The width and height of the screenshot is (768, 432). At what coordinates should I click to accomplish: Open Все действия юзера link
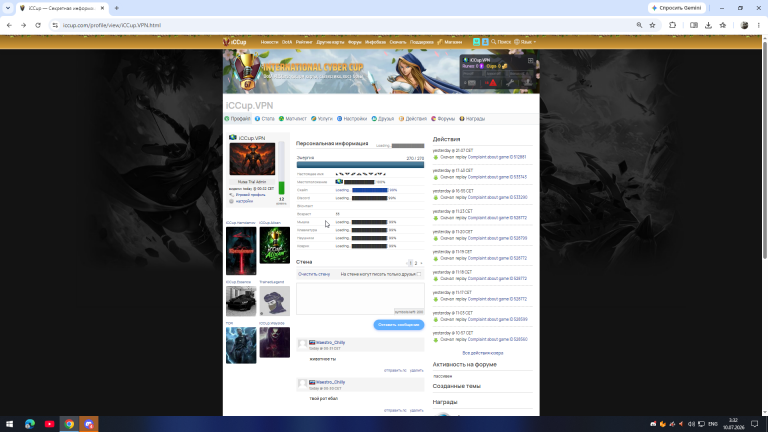pos(482,353)
